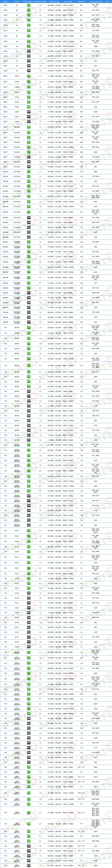The height and width of the screenshot is (868, 112).
Task: Click the PB icon in GOLF VARIANT 1.4 row
Action: pos(29,652)
